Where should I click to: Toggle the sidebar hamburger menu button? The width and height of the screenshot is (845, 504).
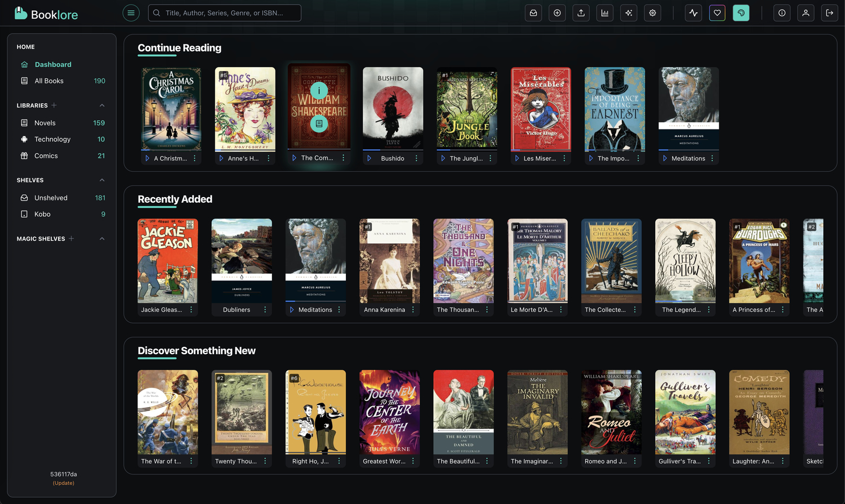131,12
